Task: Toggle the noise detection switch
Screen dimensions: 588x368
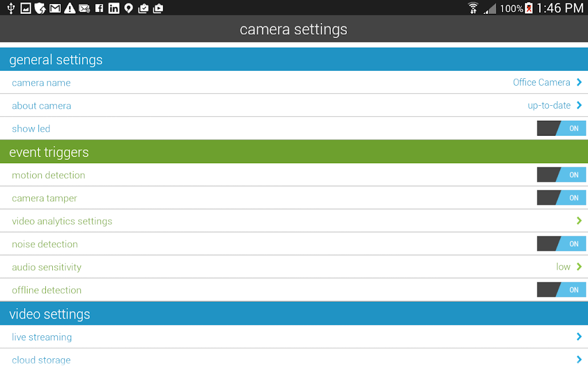Action: tap(561, 244)
